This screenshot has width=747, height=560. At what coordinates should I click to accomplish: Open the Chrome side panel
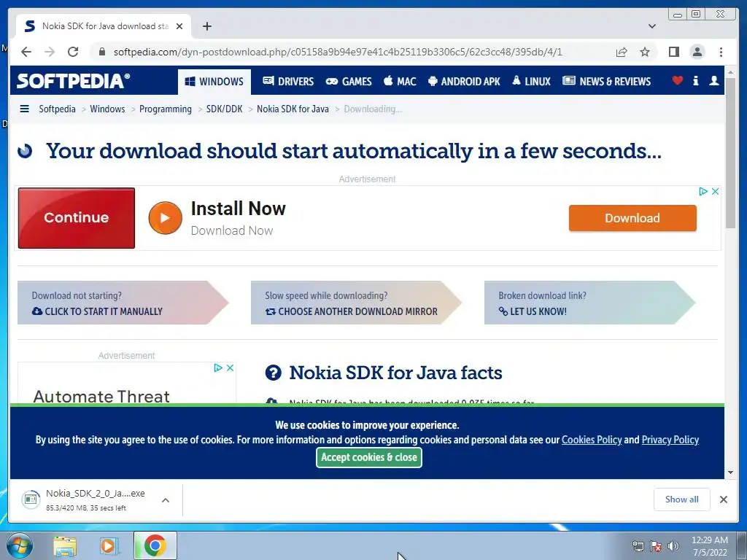click(673, 52)
